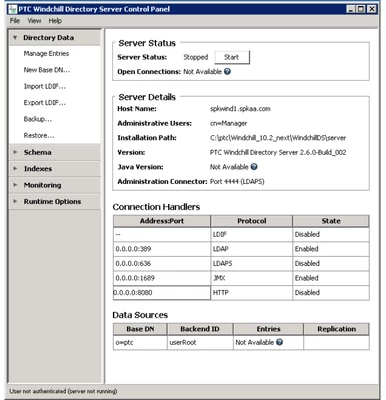The image size is (386, 400).
Task: Click help icon next to Open Connections
Action: 227,71
